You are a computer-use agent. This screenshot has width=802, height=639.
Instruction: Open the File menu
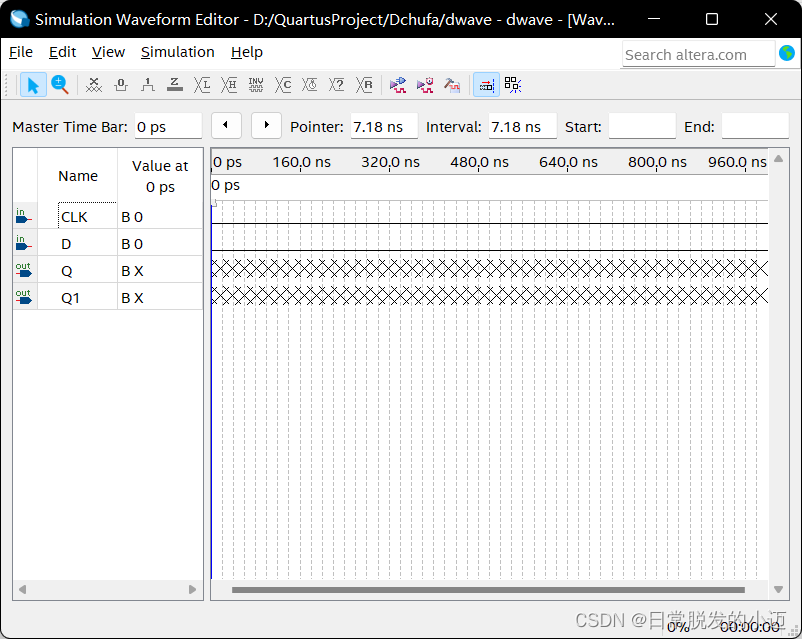[x=21, y=52]
